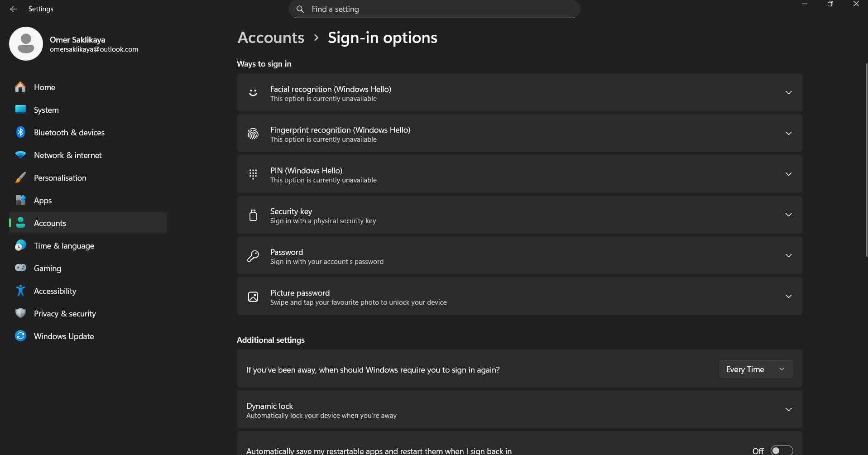Click the Security key USB icon

click(253, 215)
